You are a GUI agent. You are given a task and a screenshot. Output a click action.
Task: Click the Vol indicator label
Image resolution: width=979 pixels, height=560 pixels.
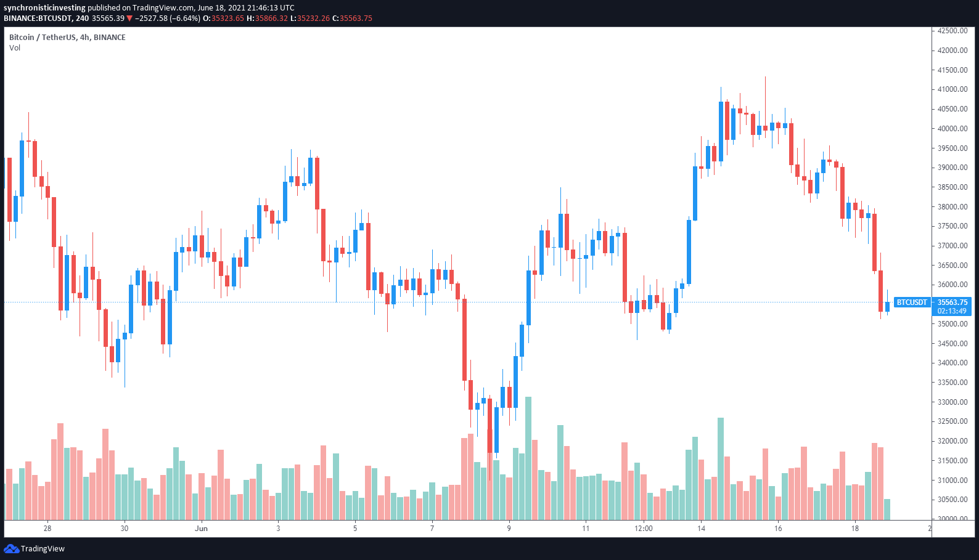[15, 48]
